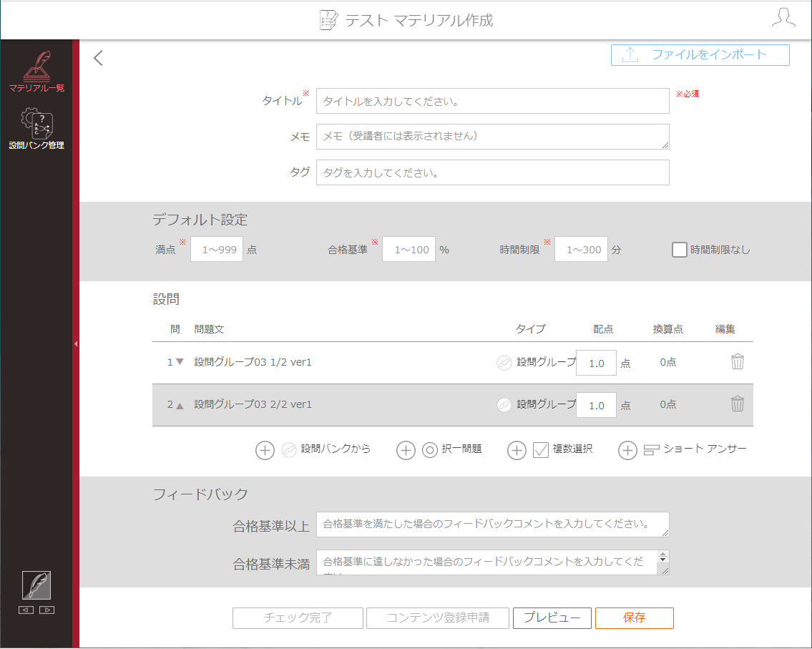812x649 pixels.
Task: Focus the 時間制限 minutes field
Action: (581, 249)
